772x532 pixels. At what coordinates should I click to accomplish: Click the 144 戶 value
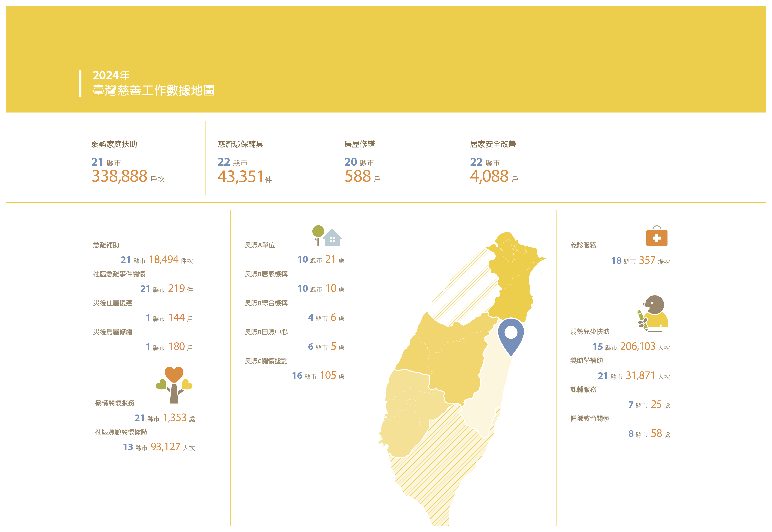[x=181, y=317]
